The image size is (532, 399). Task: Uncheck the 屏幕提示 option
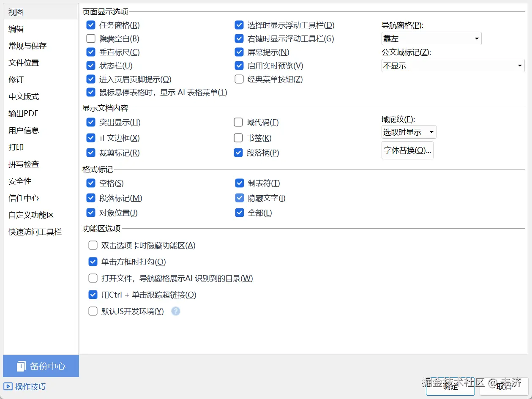239,52
